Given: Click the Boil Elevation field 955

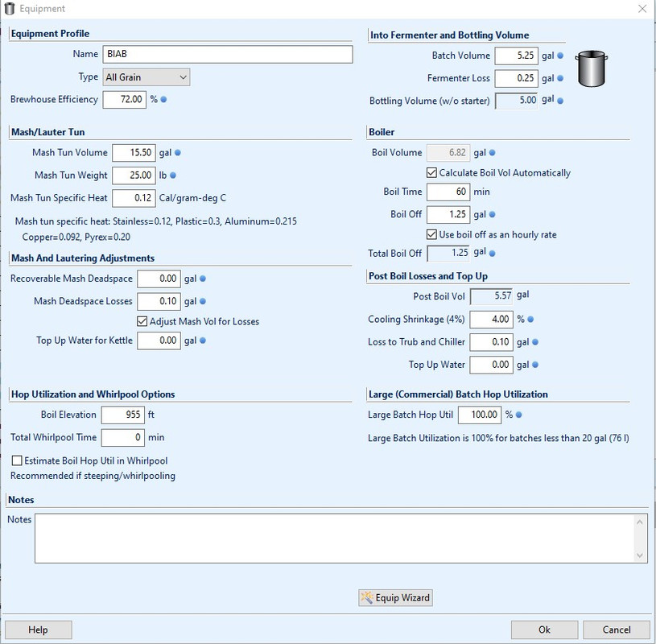Looking at the screenshot, I should pos(123,415).
